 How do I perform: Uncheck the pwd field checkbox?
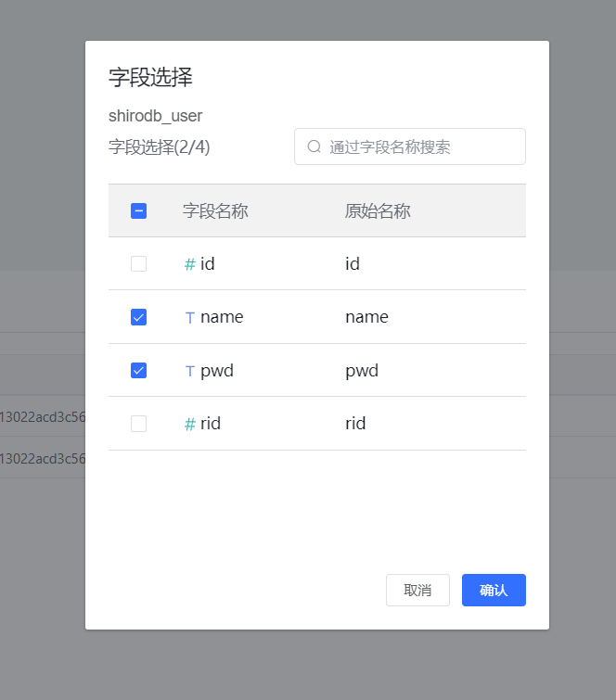coord(138,370)
